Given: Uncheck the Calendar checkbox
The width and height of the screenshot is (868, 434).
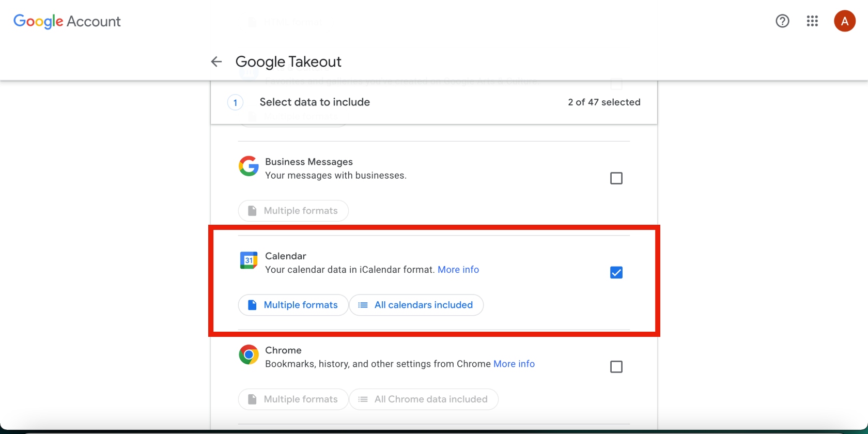Looking at the screenshot, I should [x=616, y=272].
